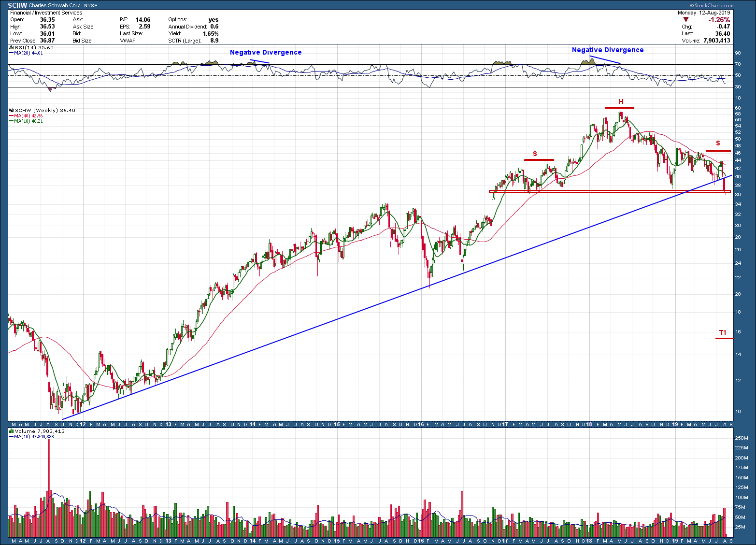Viewport: 756px width, 545px height.
Task: Click the 90 level on RSI axis
Action: point(738,53)
